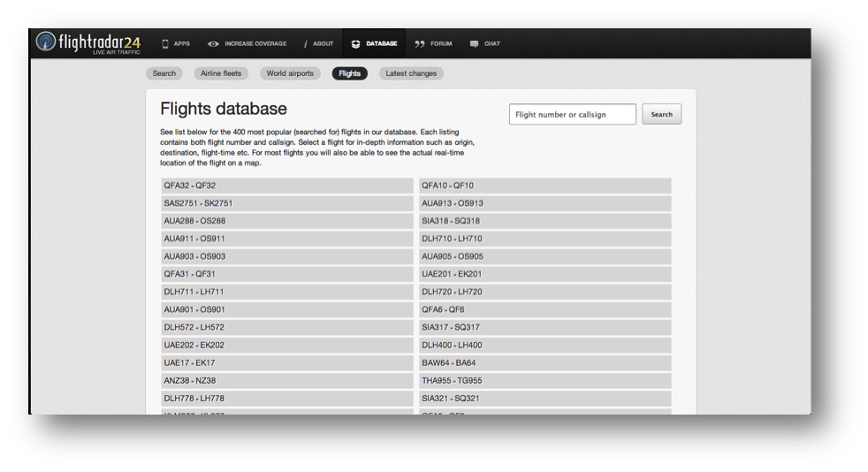
Task: Open flight UAE17 - EK17
Action: pos(286,363)
